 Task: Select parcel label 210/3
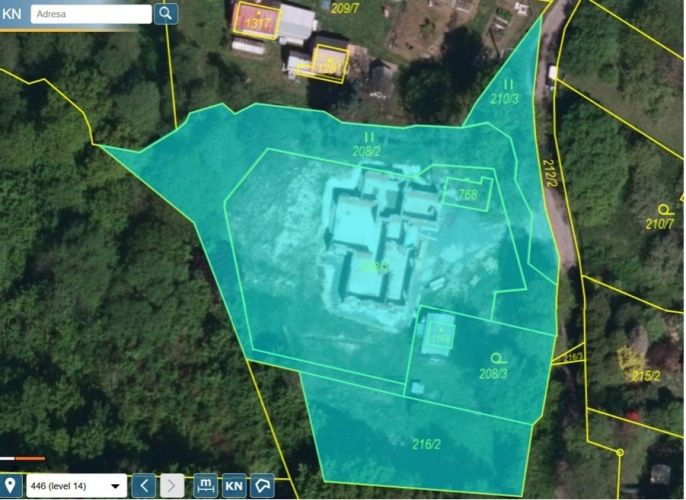(x=504, y=98)
